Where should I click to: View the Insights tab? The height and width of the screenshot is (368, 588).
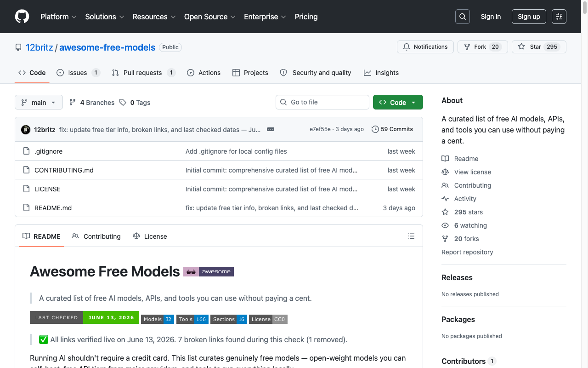381,73
